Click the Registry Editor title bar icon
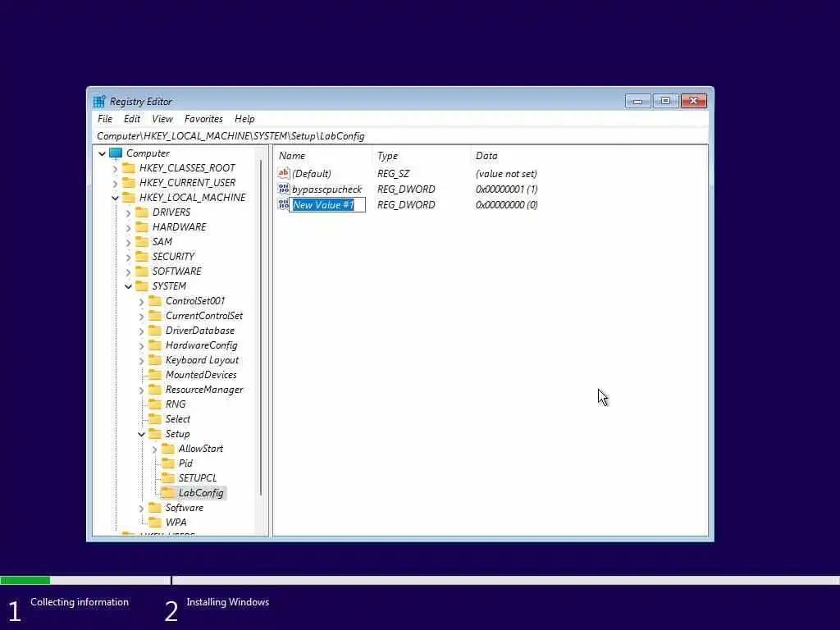 point(99,101)
